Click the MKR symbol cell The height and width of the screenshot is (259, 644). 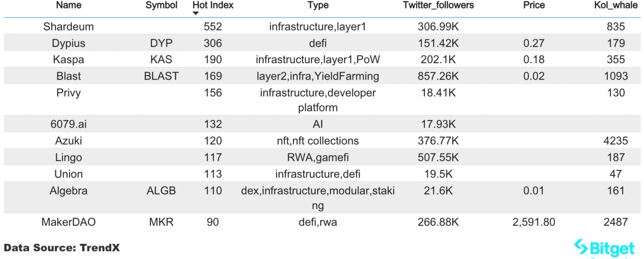(x=162, y=222)
